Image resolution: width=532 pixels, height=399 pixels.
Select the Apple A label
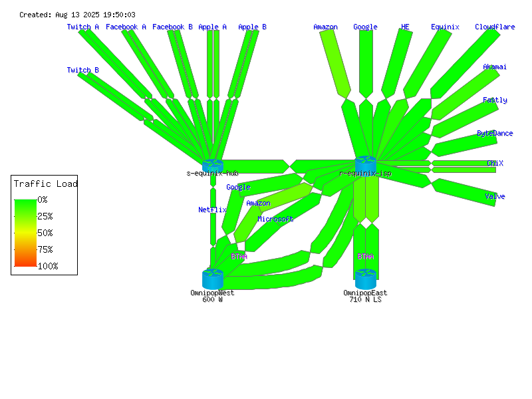pyautogui.click(x=212, y=27)
